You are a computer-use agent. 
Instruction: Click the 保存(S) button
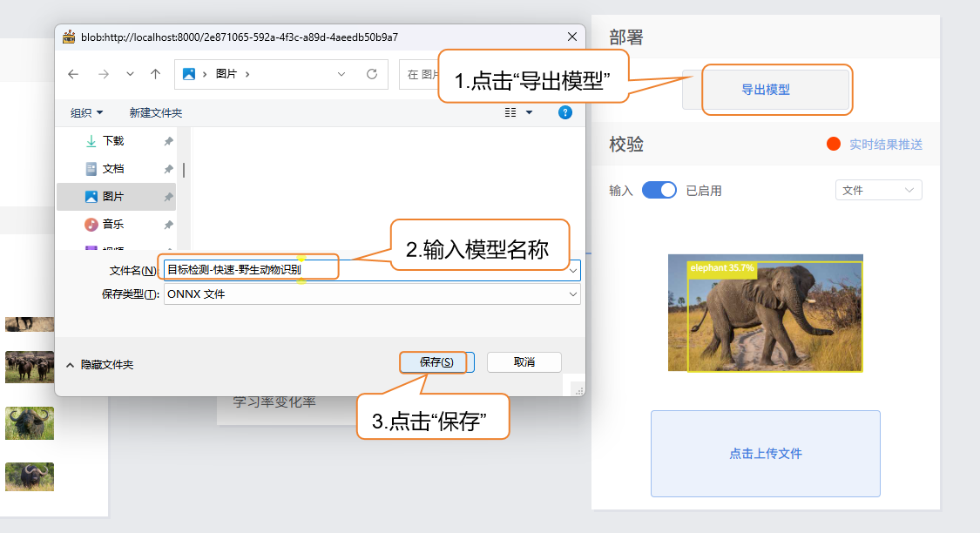pyautogui.click(x=436, y=362)
